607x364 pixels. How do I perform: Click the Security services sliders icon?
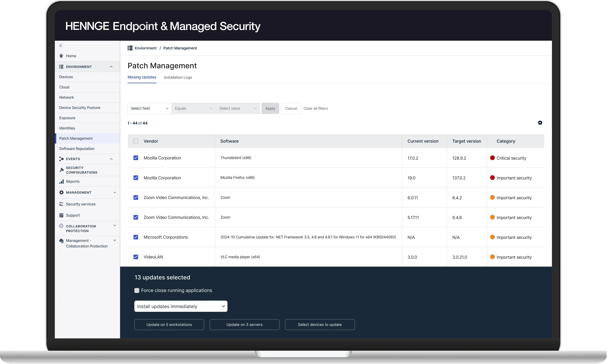pyautogui.click(x=61, y=204)
